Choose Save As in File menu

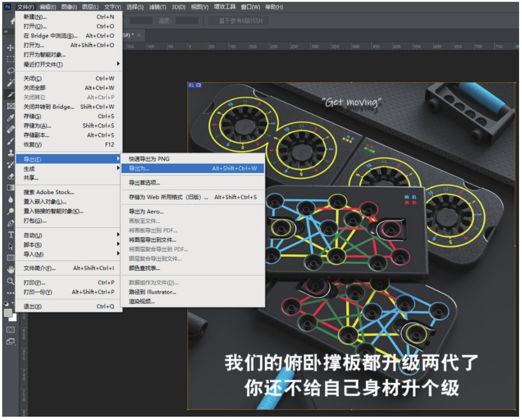(x=69, y=126)
